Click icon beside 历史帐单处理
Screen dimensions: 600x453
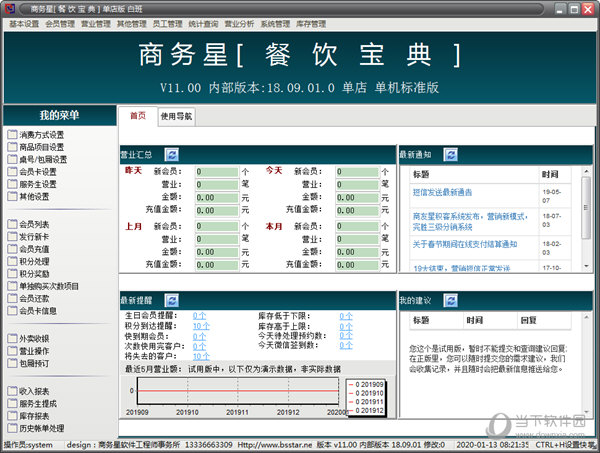click(13, 428)
